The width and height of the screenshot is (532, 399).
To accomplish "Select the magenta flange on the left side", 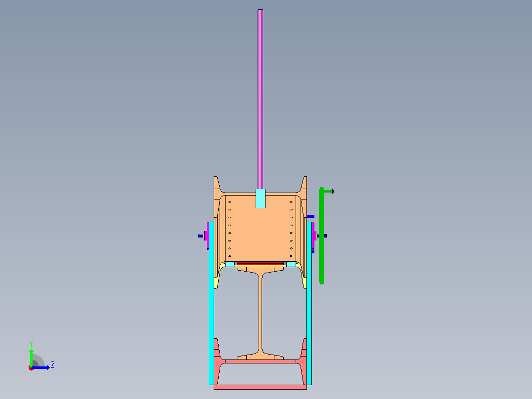I will pyautogui.click(x=207, y=236).
